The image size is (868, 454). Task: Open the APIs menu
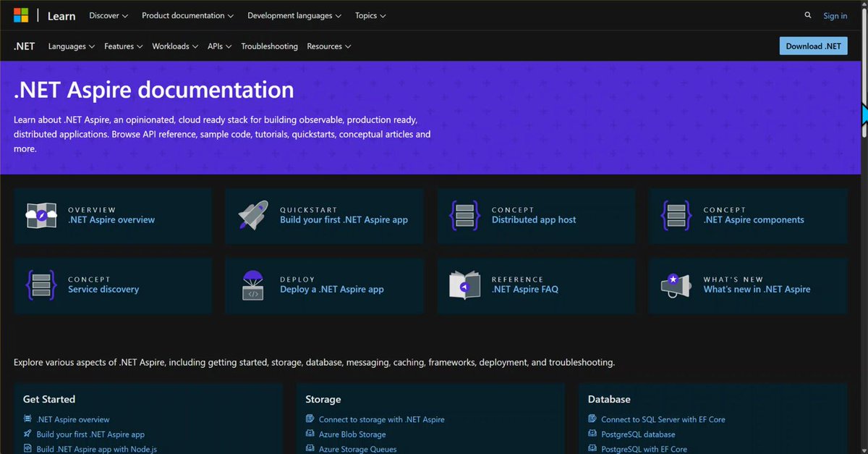point(220,46)
